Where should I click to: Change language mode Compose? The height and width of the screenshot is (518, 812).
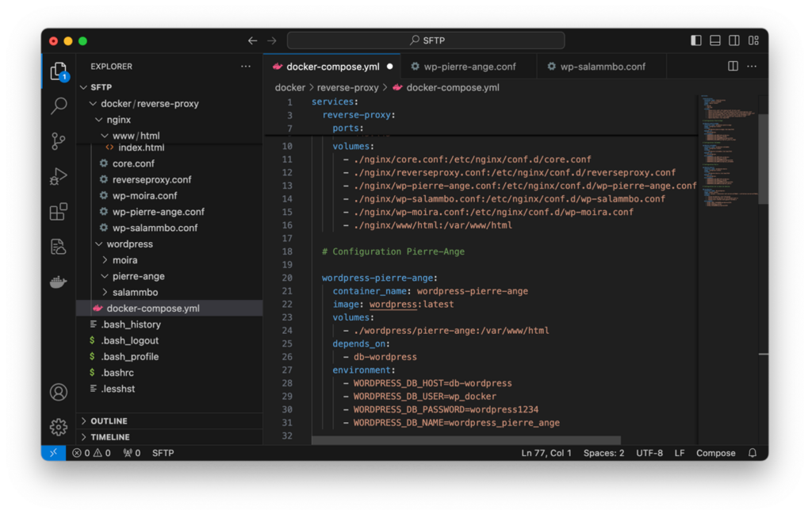coord(716,453)
